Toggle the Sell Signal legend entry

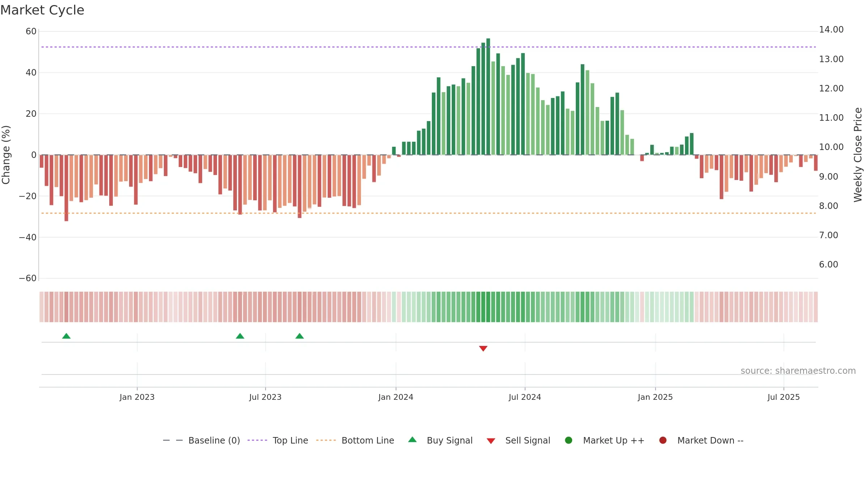pos(518,440)
